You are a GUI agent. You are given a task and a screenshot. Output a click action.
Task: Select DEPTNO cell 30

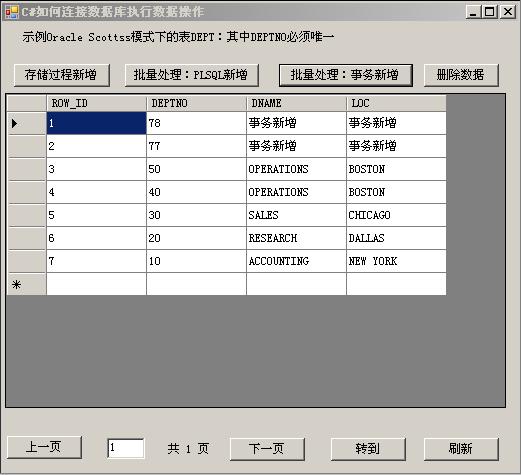pyautogui.click(x=196, y=215)
